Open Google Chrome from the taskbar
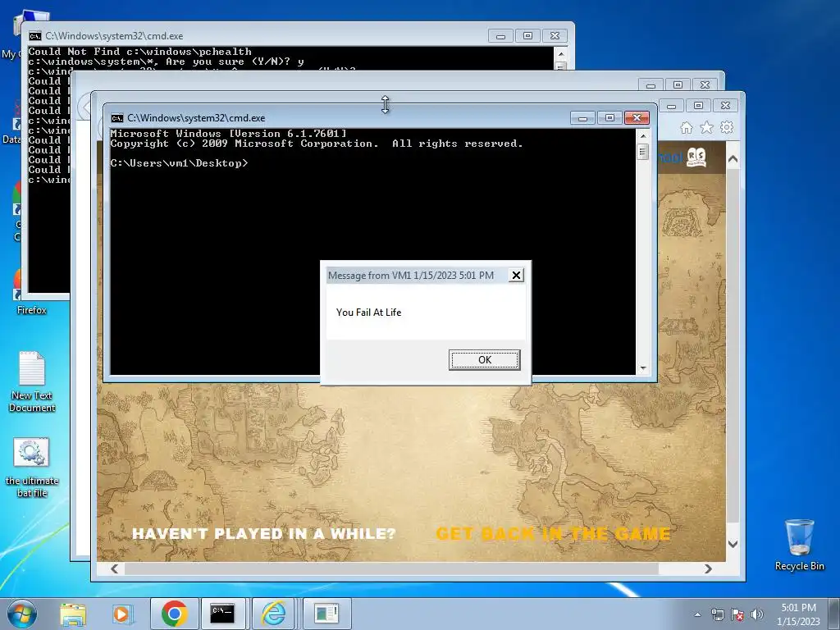 (174, 614)
